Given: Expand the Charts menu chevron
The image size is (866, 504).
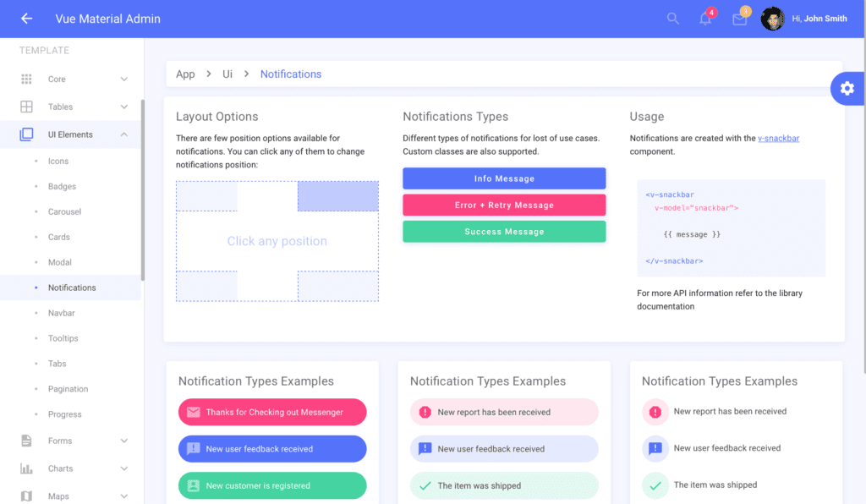Looking at the screenshot, I should pyautogui.click(x=123, y=468).
